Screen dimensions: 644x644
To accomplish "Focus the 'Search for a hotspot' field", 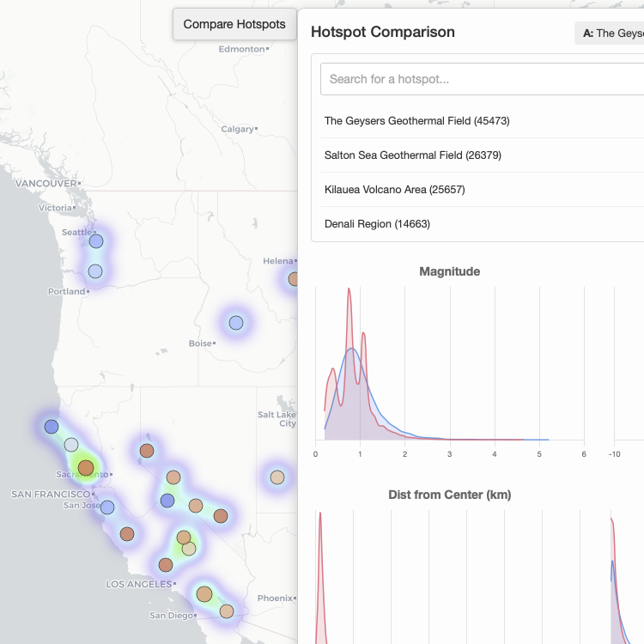I will click(482, 79).
